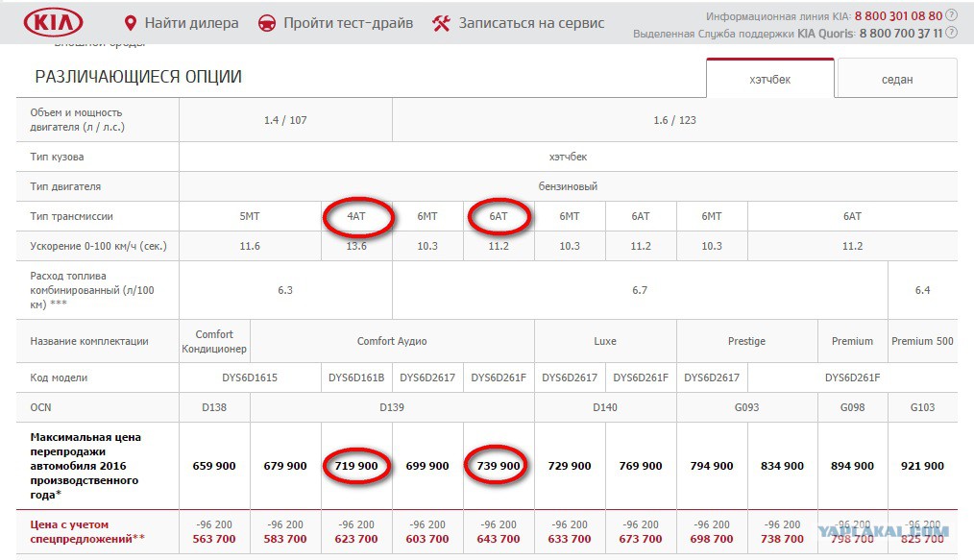
Task: Click the Premium 500 trim name
Action: [x=922, y=341]
